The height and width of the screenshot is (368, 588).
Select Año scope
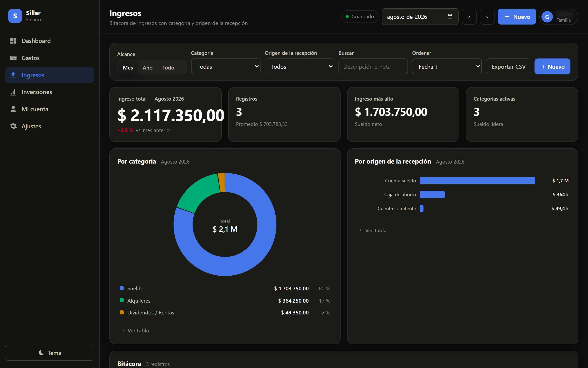[147, 67]
